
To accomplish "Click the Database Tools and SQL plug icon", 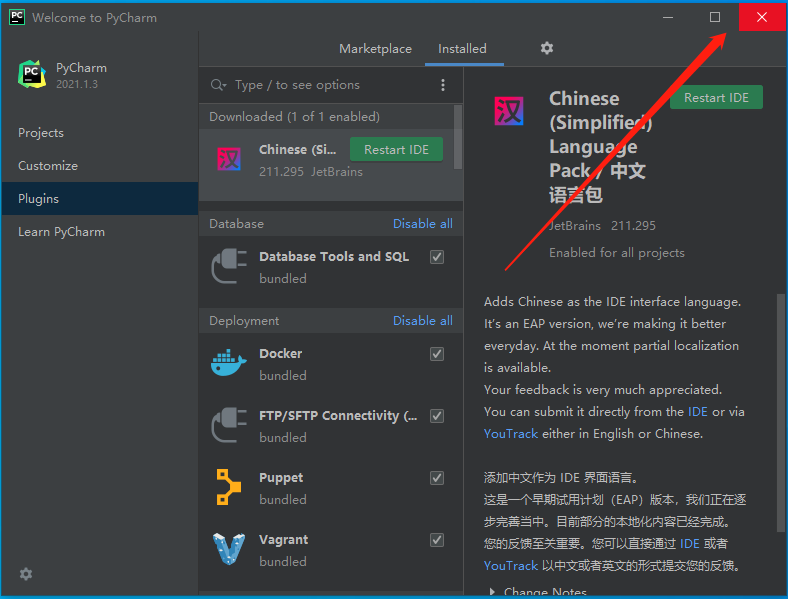I will pyautogui.click(x=229, y=266).
